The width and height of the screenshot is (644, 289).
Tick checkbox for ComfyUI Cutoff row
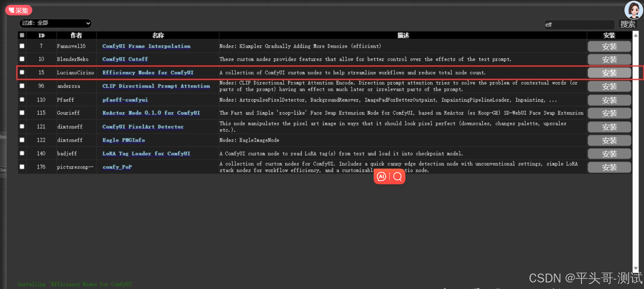[x=22, y=59]
